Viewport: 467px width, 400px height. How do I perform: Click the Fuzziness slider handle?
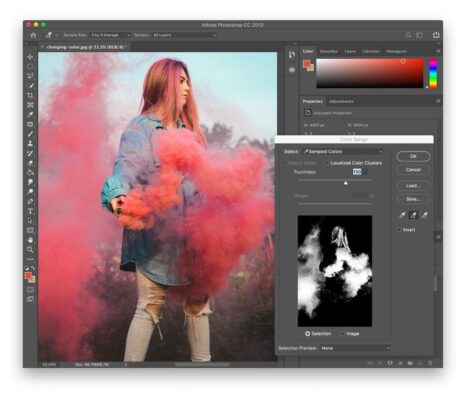[346, 183]
